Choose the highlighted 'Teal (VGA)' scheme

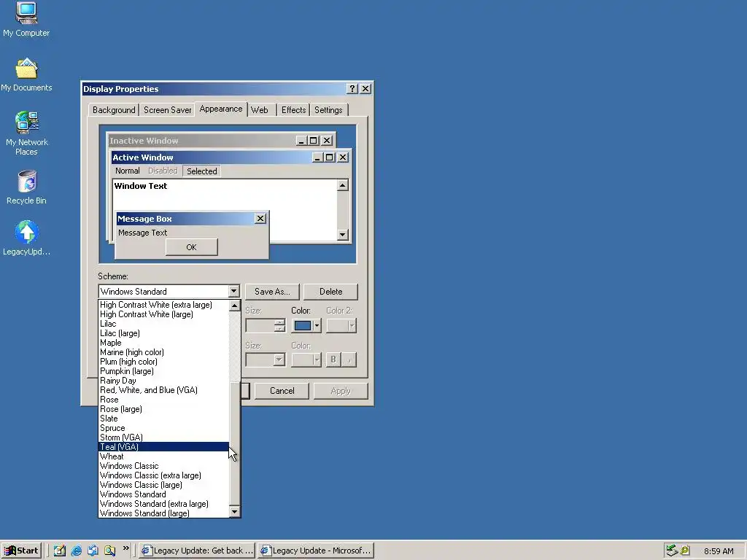coord(164,447)
